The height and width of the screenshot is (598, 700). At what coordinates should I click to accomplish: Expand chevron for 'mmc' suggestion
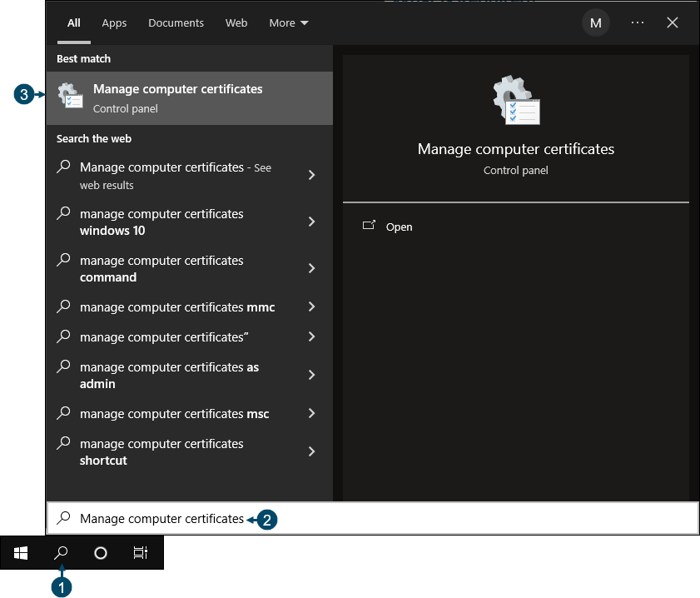click(x=311, y=306)
